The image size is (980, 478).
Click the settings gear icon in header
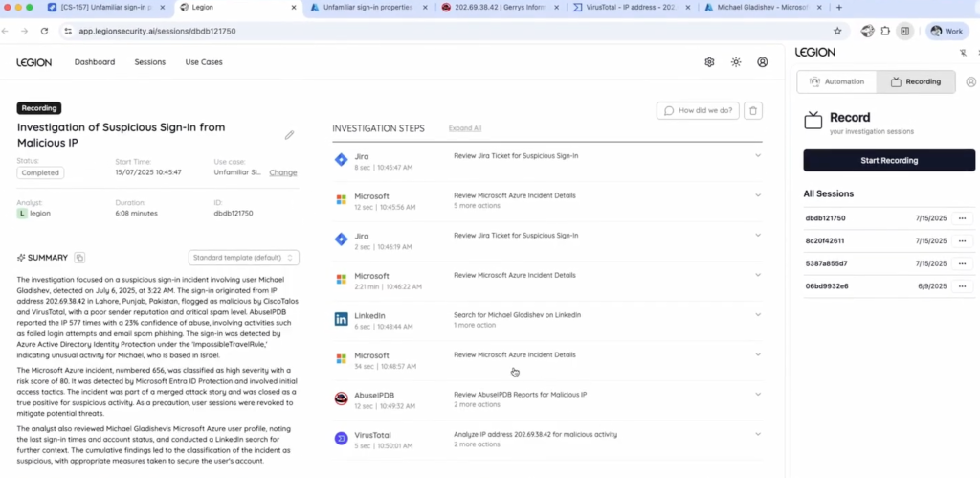click(x=709, y=62)
